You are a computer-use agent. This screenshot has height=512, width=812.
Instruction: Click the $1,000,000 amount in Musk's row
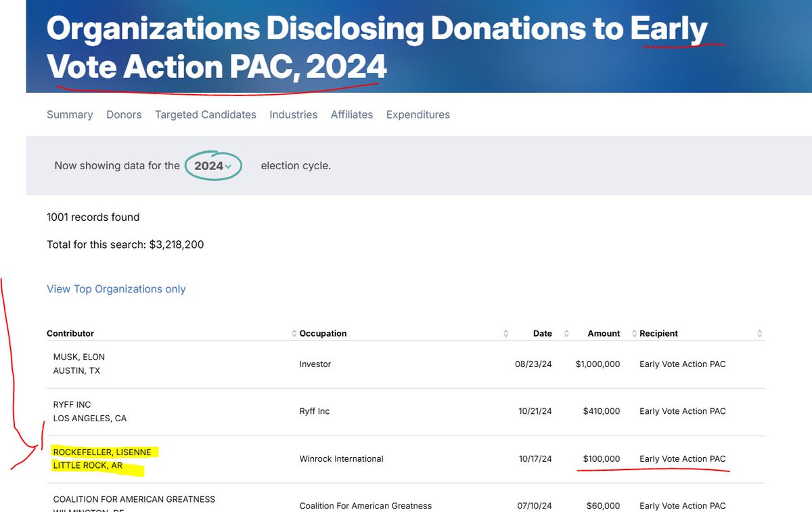pyautogui.click(x=597, y=364)
